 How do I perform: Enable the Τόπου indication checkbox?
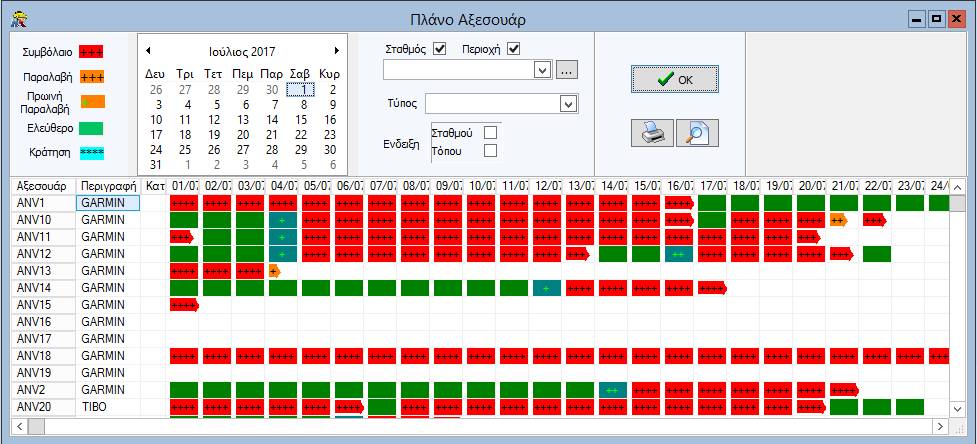point(490,150)
